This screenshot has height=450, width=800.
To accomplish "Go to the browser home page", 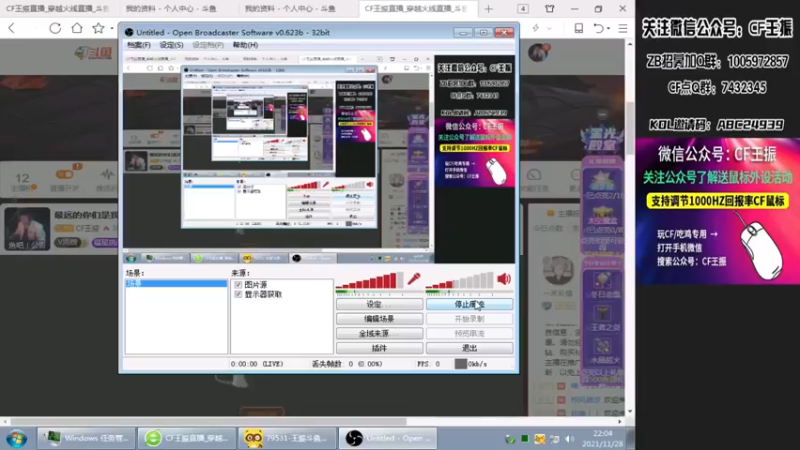I will (x=77, y=28).
